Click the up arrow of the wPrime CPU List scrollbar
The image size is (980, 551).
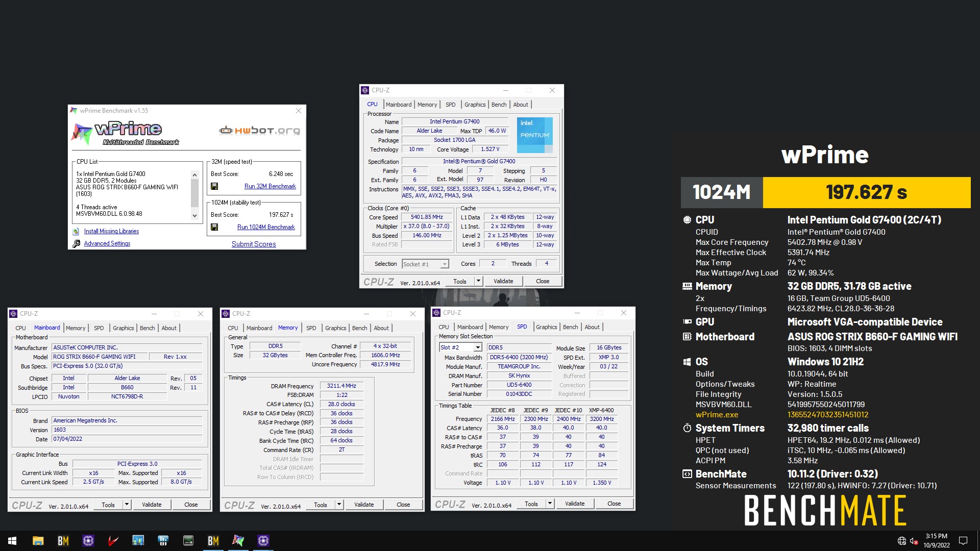[x=194, y=175]
